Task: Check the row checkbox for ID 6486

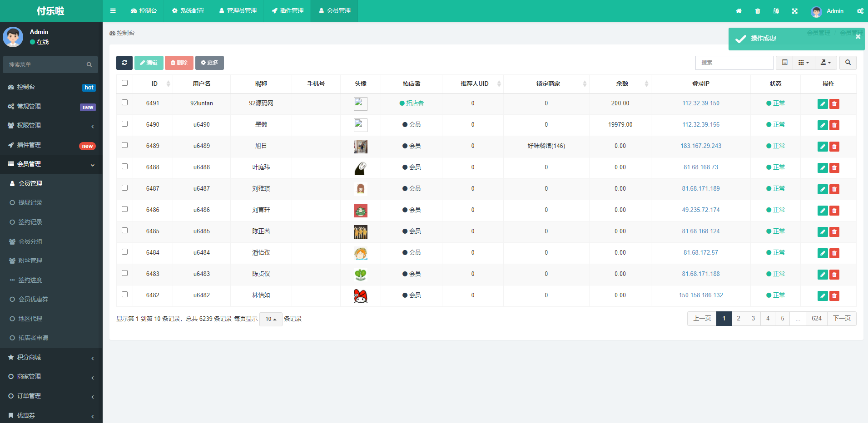Action: point(124,209)
